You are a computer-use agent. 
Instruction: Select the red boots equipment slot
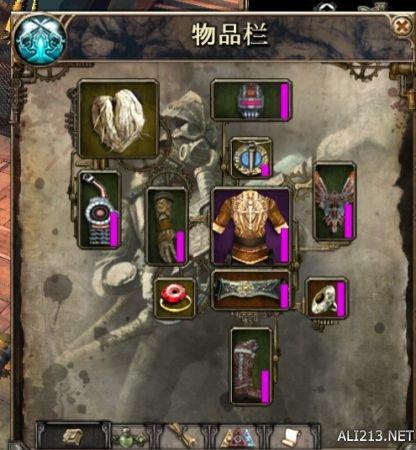tap(252, 366)
